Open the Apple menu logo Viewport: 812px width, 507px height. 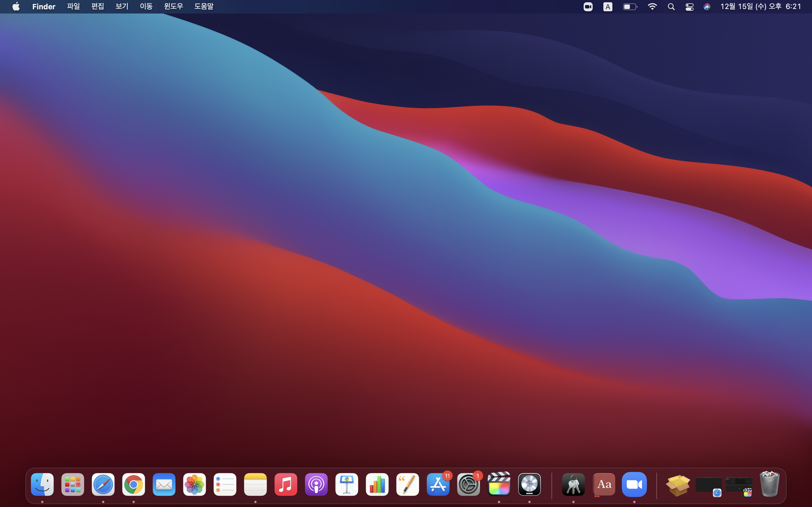click(x=16, y=7)
